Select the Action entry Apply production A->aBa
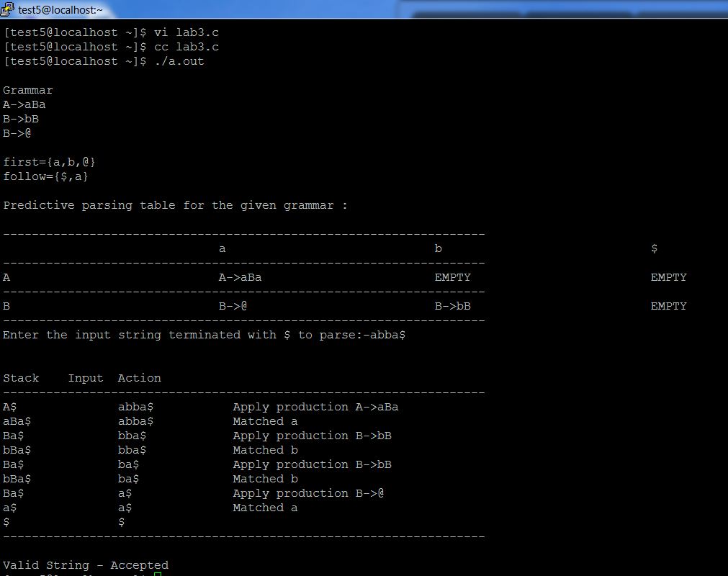728x576 pixels. pos(315,407)
